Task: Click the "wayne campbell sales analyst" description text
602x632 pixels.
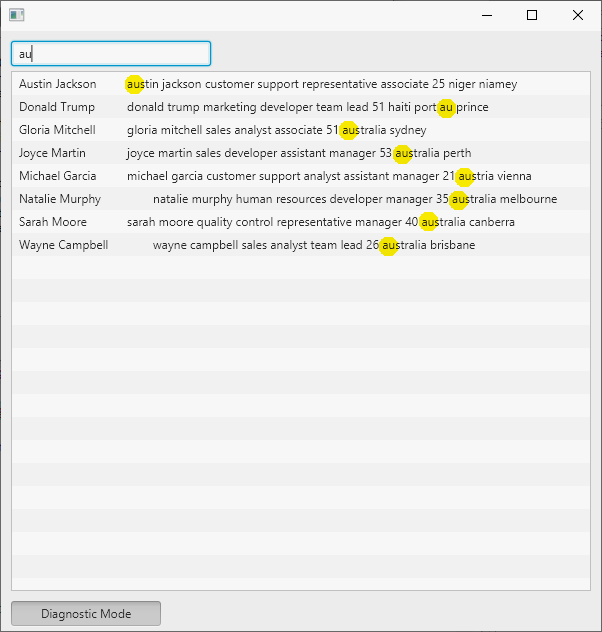Action: pos(314,245)
